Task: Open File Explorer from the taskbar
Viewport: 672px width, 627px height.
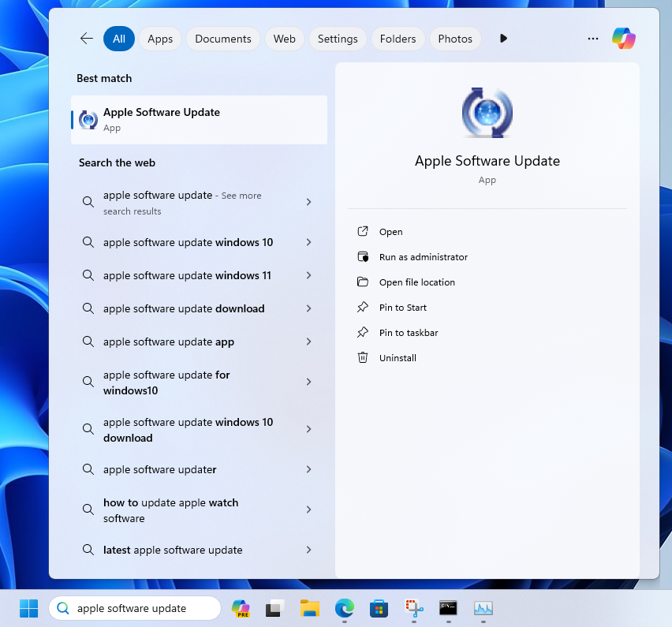Action: pos(310,608)
